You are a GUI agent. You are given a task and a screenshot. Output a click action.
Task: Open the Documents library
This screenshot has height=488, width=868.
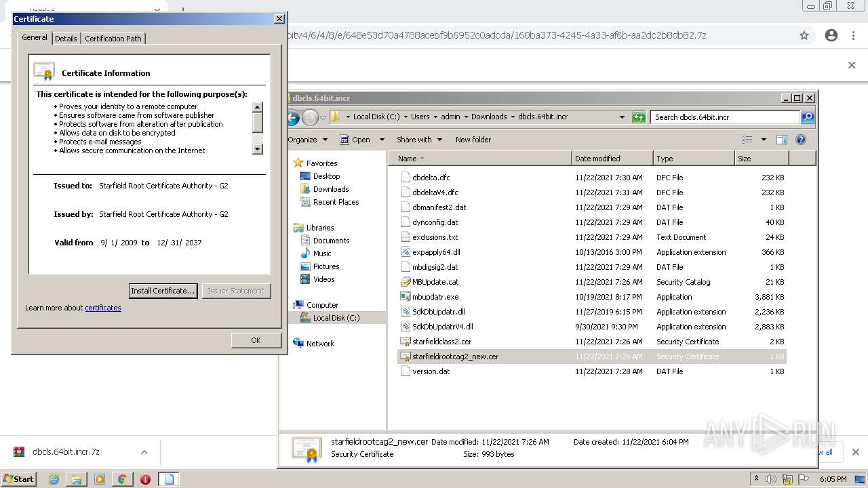click(x=331, y=241)
